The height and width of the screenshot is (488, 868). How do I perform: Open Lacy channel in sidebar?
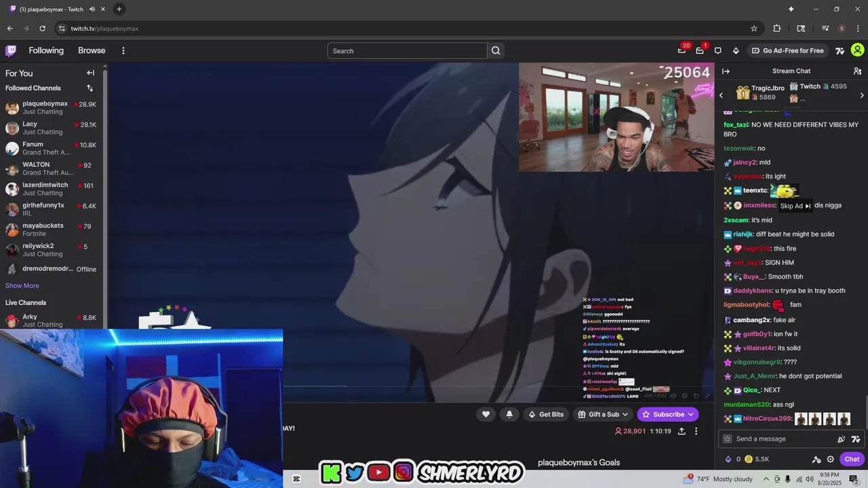tap(52, 128)
